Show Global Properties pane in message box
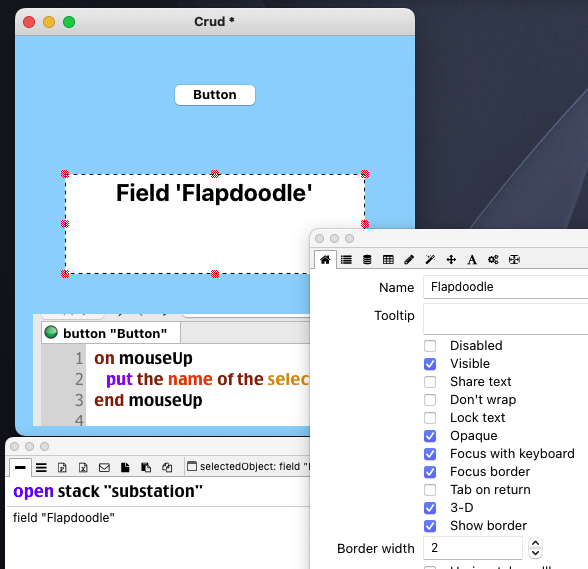Image resolution: width=588 pixels, height=569 pixels. (x=62, y=467)
